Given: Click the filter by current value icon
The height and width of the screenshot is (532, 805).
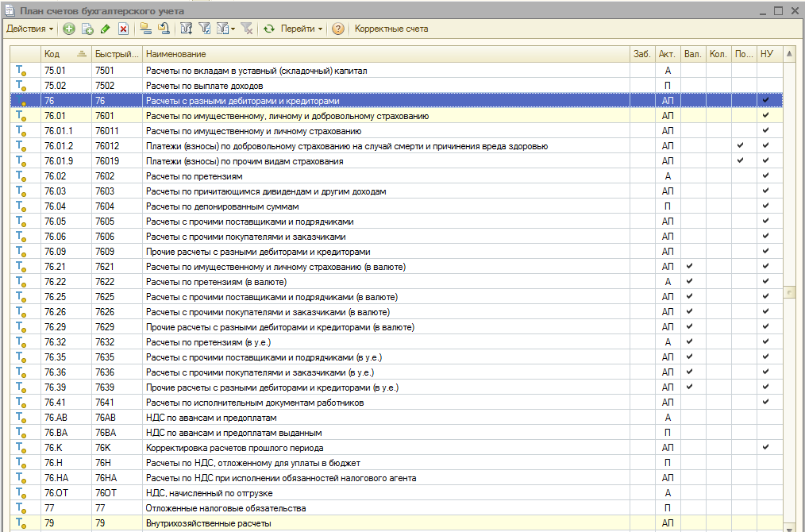Looking at the screenshot, I should (x=205, y=29).
